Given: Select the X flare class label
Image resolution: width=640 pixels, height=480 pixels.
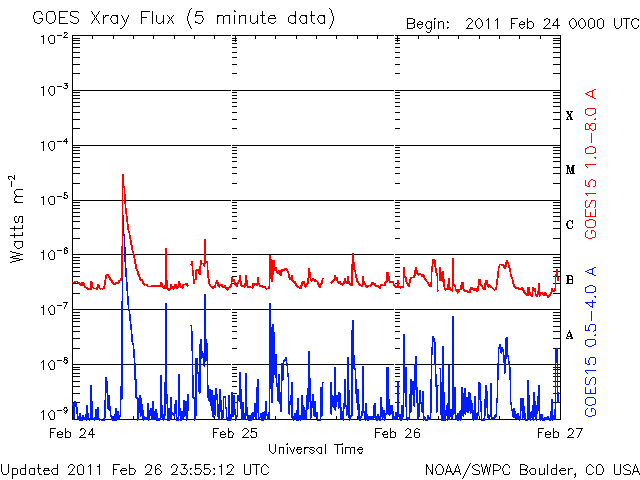Looking at the screenshot, I should pyautogui.click(x=570, y=116).
